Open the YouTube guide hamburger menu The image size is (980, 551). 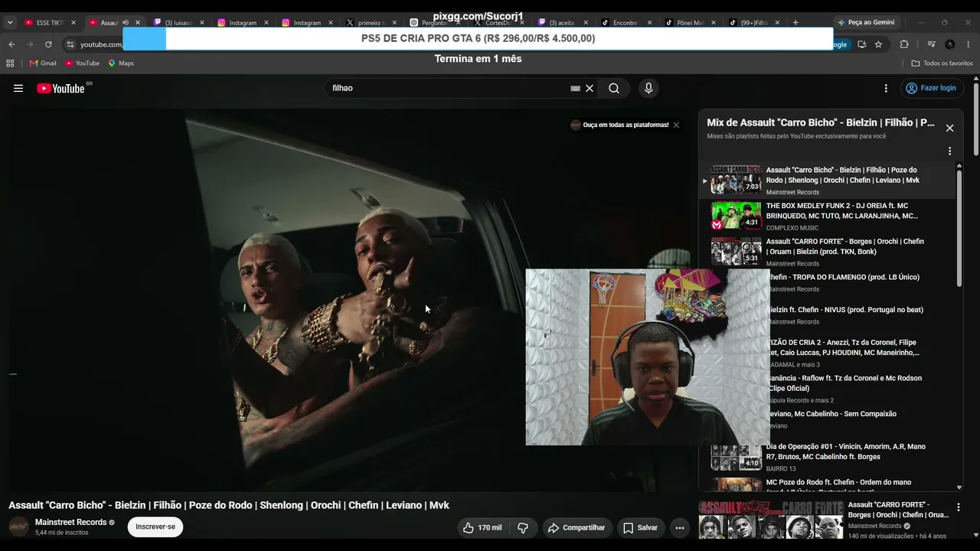18,88
